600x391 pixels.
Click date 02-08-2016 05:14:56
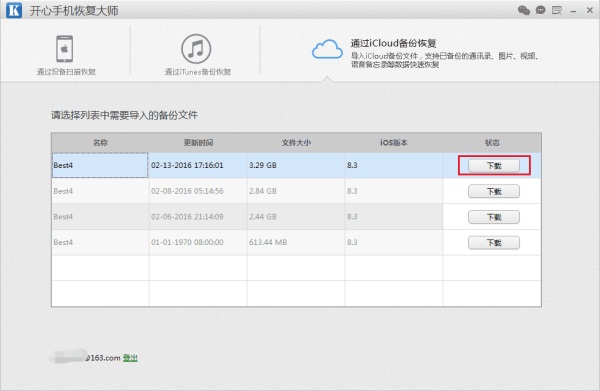coord(187,191)
